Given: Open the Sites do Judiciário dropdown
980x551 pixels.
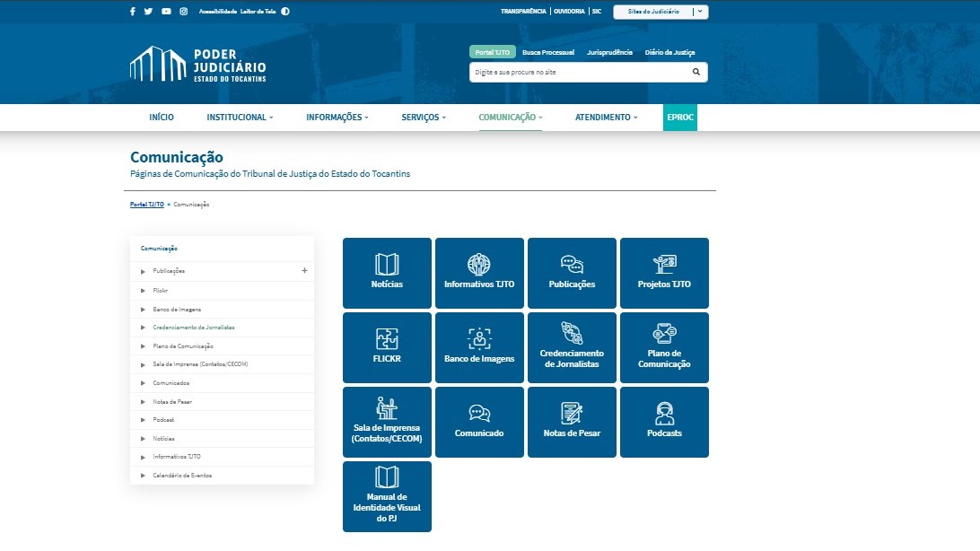Looking at the screenshot, I should [661, 12].
